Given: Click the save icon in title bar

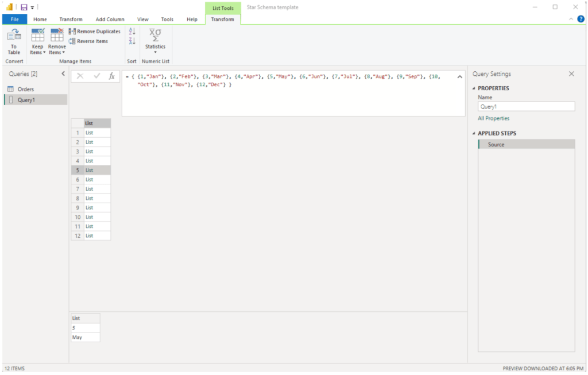Looking at the screenshot, I should 24,7.
